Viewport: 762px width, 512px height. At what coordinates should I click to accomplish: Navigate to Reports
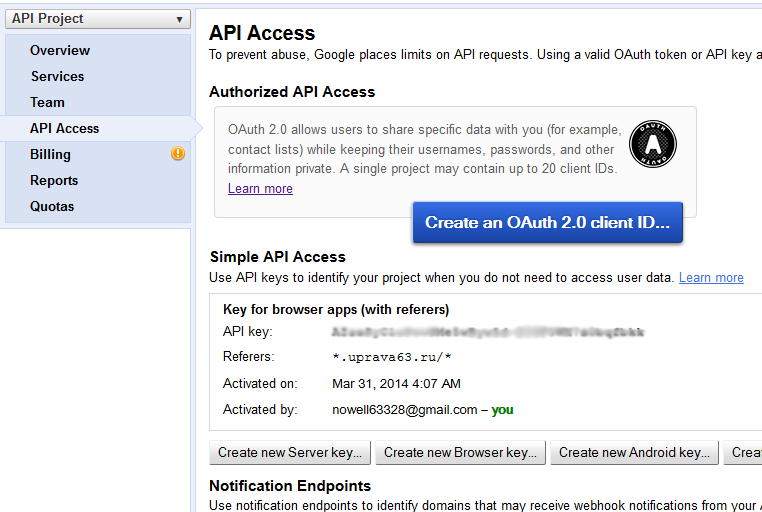coord(54,181)
